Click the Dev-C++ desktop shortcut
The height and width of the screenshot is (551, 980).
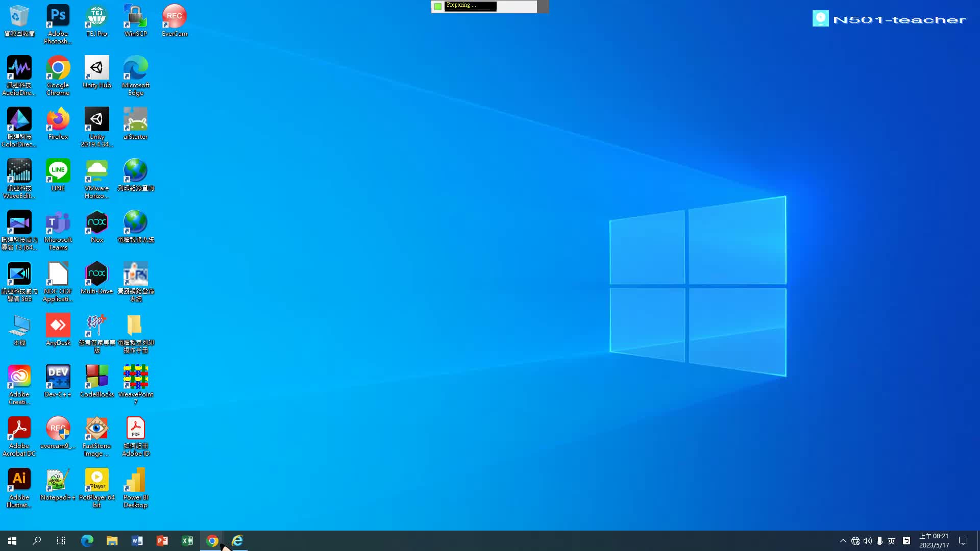pyautogui.click(x=58, y=382)
